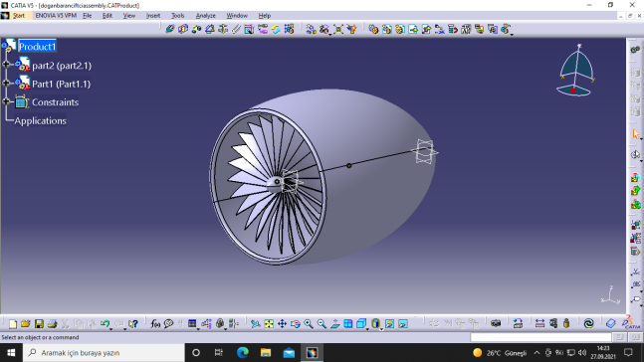This screenshot has width=644, height=362.
Task: Click the Replace Component icon
Action: [x=440, y=29]
